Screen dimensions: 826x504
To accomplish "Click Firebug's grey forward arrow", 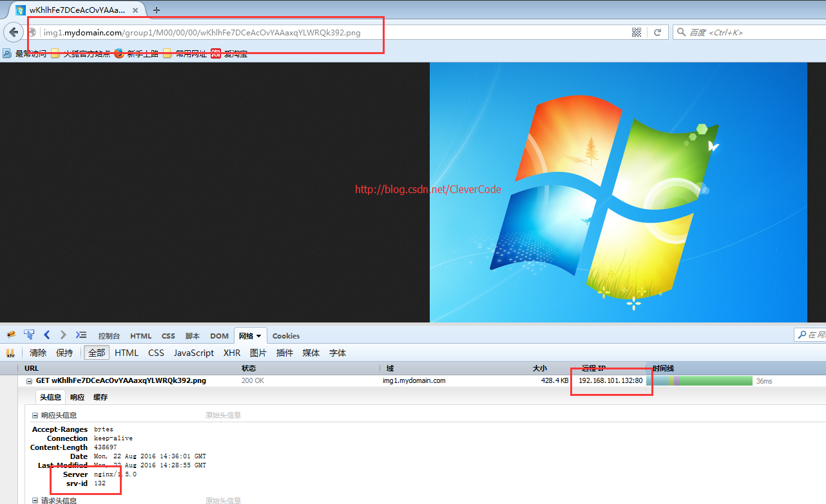I will coord(63,335).
